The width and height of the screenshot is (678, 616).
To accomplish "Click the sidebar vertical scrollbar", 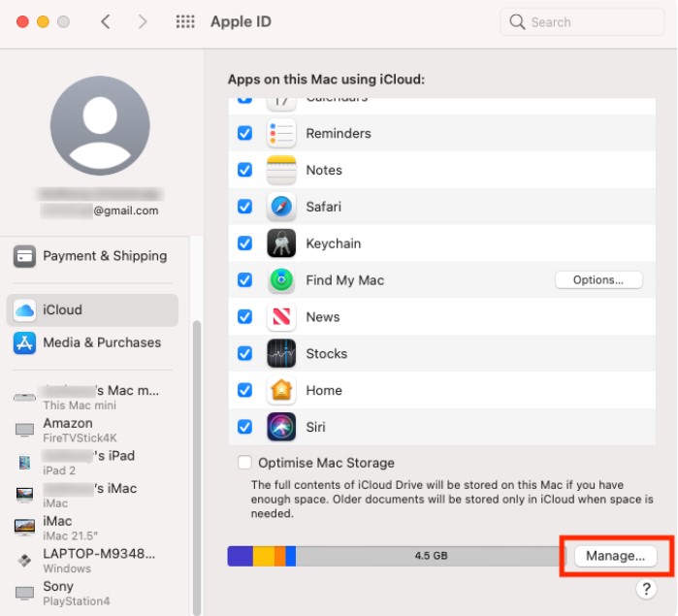I will pos(197,468).
